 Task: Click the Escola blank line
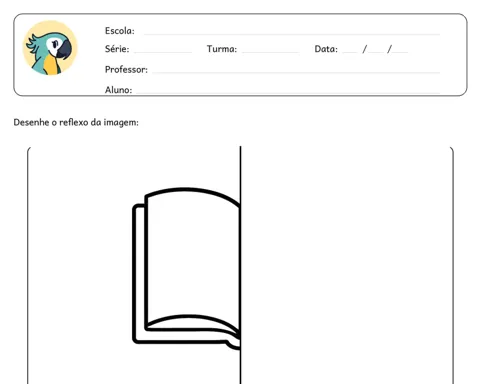pyautogui.click(x=292, y=34)
